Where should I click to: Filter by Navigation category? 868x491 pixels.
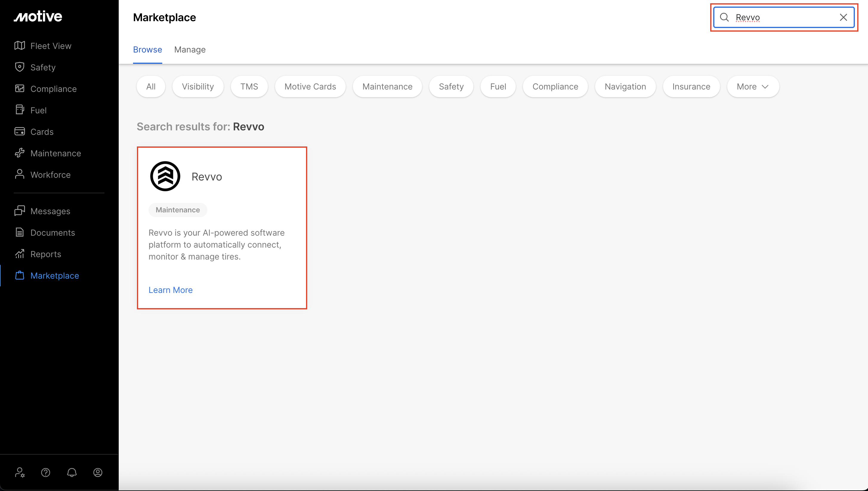[625, 87]
